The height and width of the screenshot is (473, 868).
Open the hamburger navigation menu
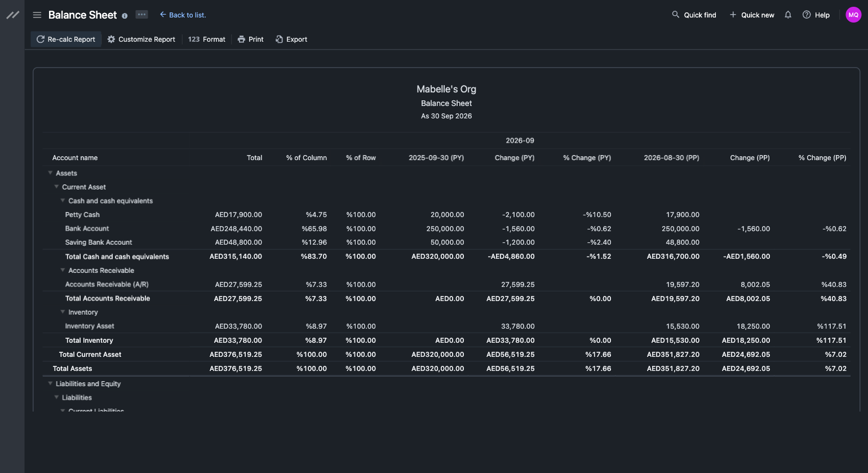pyautogui.click(x=37, y=15)
